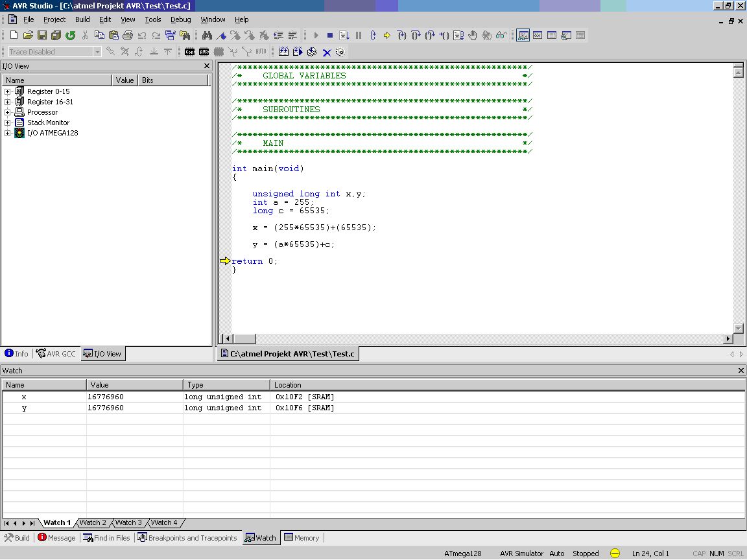The width and height of the screenshot is (747, 560).
Task: Click the Find binoculars icon
Action: tap(207, 35)
